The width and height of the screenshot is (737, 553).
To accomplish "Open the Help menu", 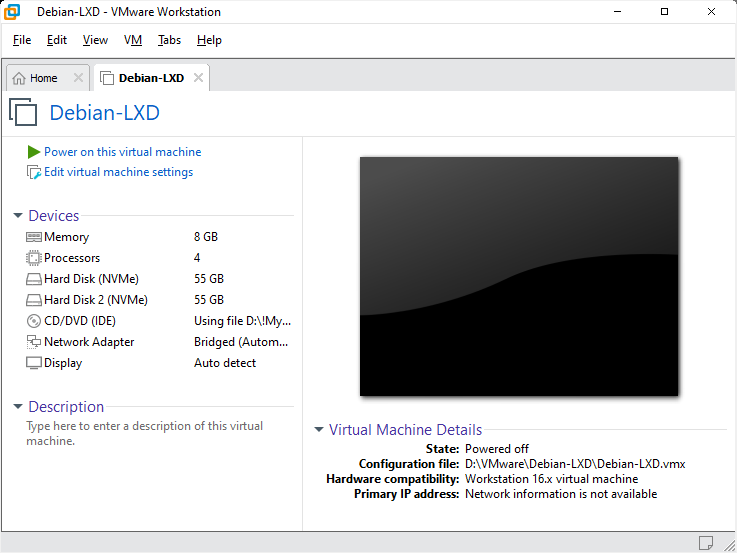I will 209,40.
